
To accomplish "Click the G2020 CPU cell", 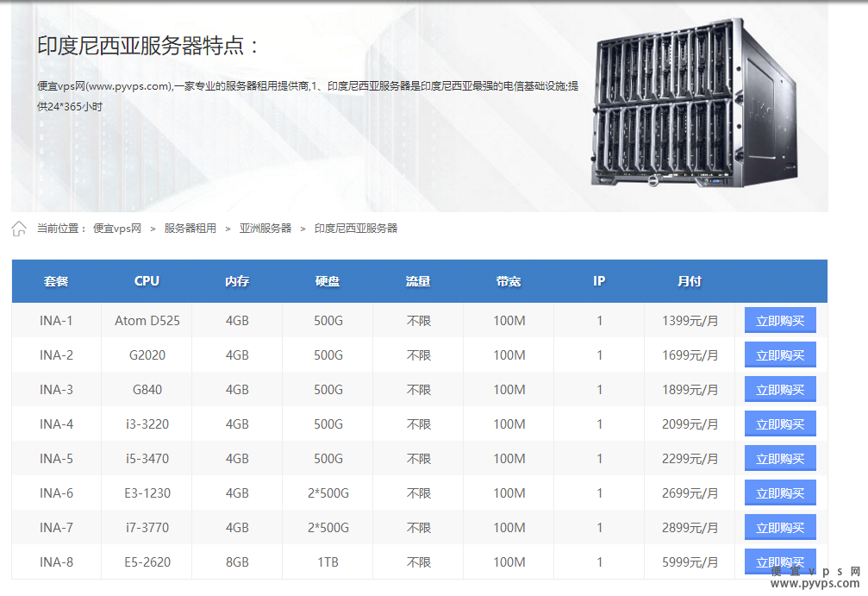I will (147, 355).
